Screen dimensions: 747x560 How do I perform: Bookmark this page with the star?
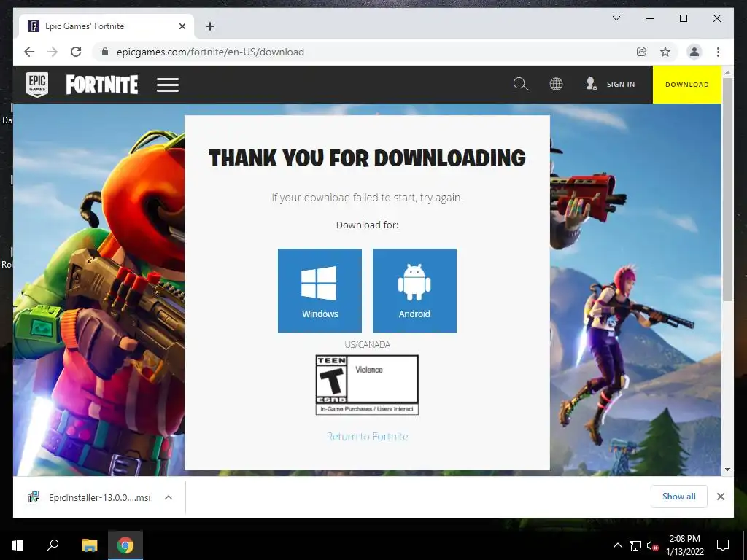pyautogui.click(x=665, y=52)
